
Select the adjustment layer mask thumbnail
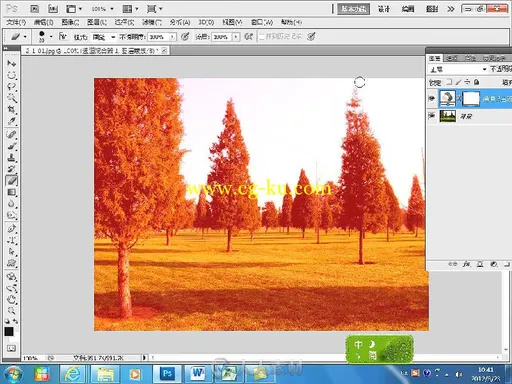[471, 98]
